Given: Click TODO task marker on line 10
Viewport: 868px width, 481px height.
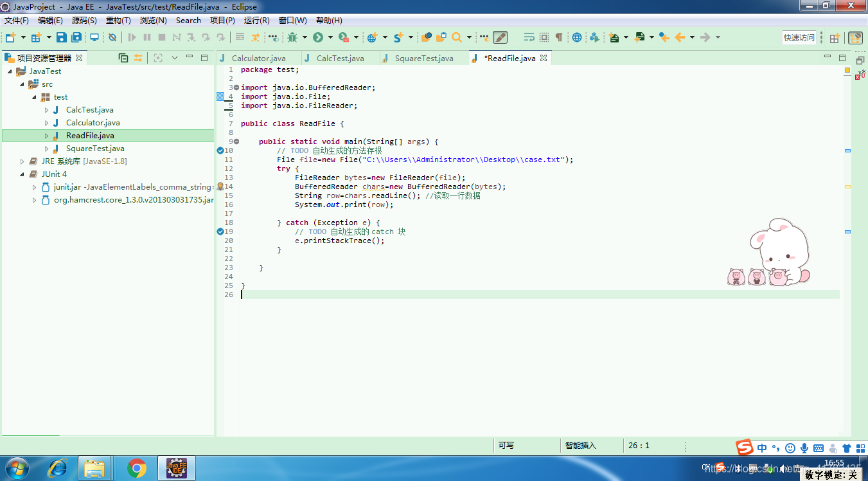Looking at the screenshot, I should point(220,150).
